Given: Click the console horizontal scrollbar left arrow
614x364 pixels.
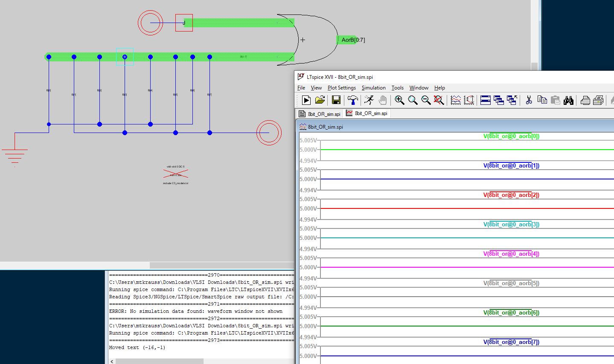Looking at the screenshot, I should (112, 361).
